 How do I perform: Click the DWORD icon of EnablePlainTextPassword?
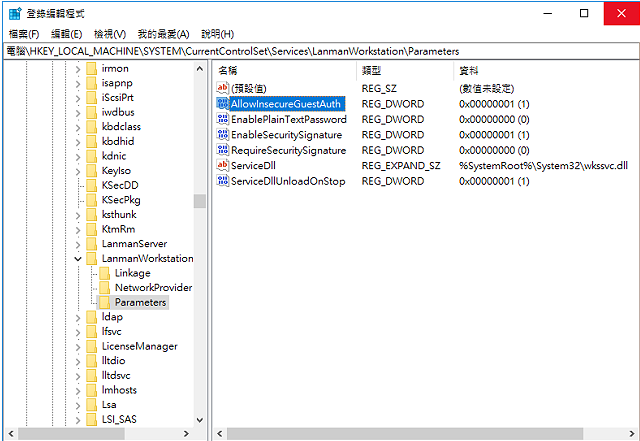pyautogui.click(x=222, y=119)
